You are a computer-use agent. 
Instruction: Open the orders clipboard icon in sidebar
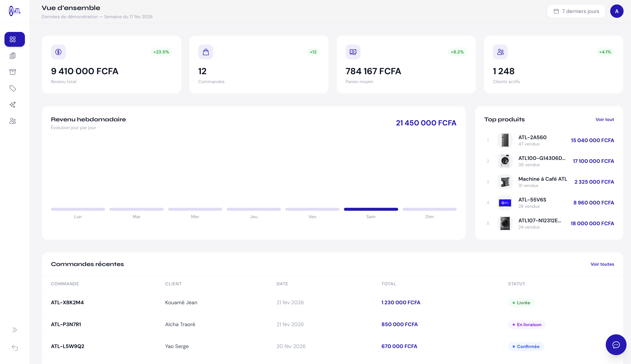(x=13, y=56)
